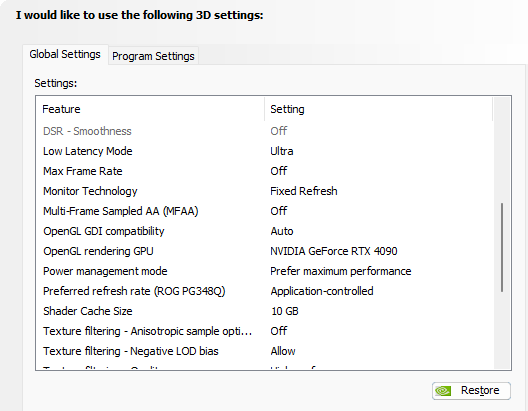Screen dimensions: 528x411
Task: Click the Application-controlled refresh rate value
Action: point(322,291)
